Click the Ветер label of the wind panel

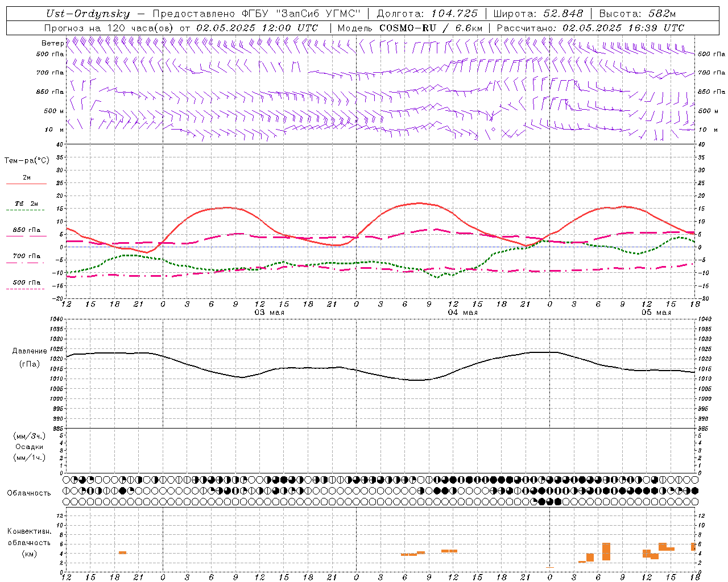(x=53, y=43)
